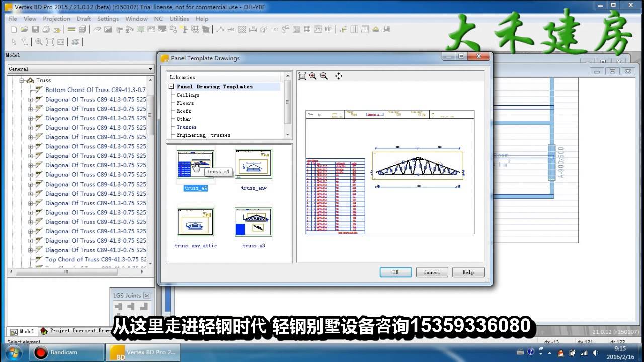Image resolution: width=644 pixels, height=362 pixels.
Task: Close the LGS Joints floating panel
Action: click(x=146, y=296)
